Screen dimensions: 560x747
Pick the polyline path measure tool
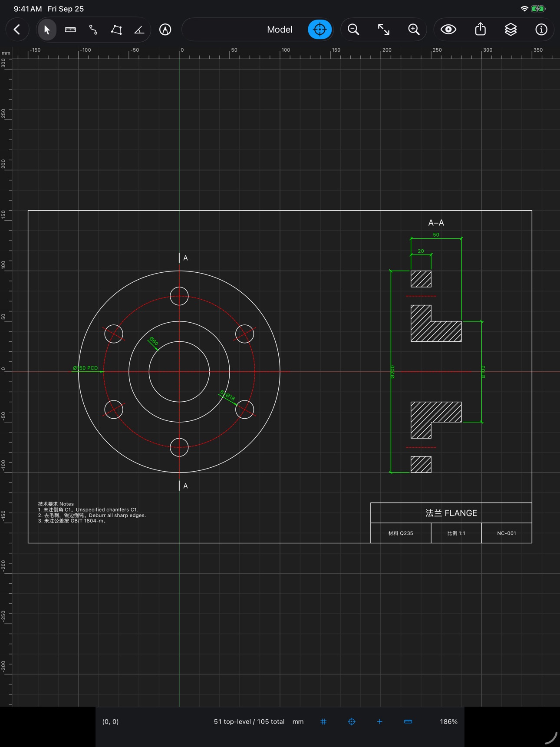(x=93, y=30)
